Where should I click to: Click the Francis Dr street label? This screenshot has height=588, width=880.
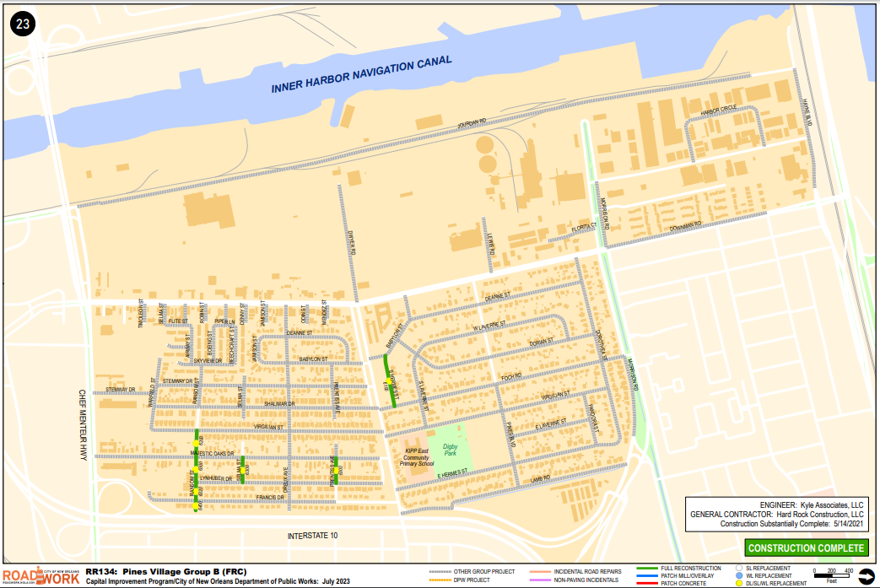point(270,498)
